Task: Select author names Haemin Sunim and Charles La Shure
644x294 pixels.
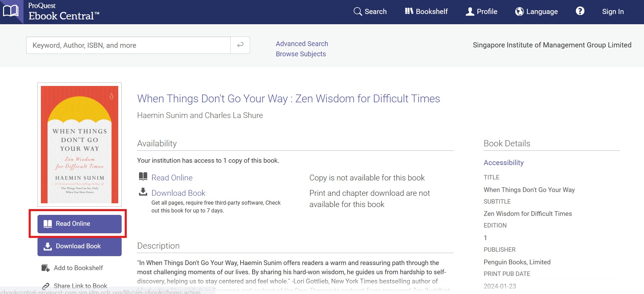Action: pos(200,115)
